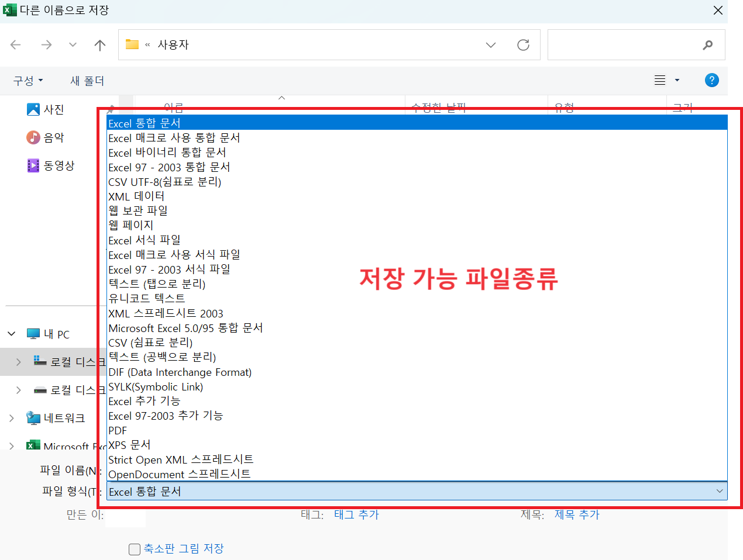Click the Microsoft Excel navigation icon
The width and height of the screenshot is (743, 560).
pyautogui.click(x=33, y=445)
